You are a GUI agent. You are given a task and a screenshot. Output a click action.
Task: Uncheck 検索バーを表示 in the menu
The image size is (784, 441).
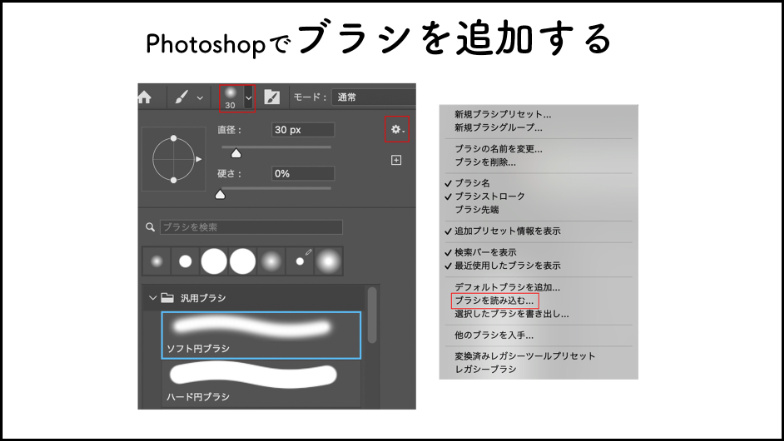pos(485,253)
